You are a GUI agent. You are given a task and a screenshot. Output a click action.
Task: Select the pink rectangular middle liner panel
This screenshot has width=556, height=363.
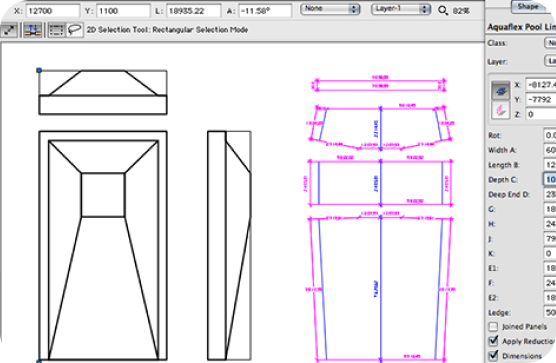381,183
